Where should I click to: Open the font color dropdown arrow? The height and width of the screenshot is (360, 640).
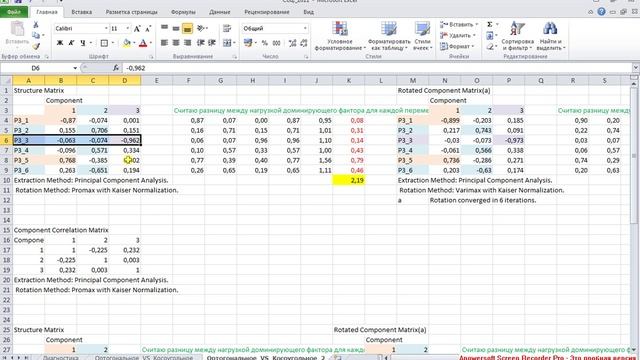(x=151, y=43)
